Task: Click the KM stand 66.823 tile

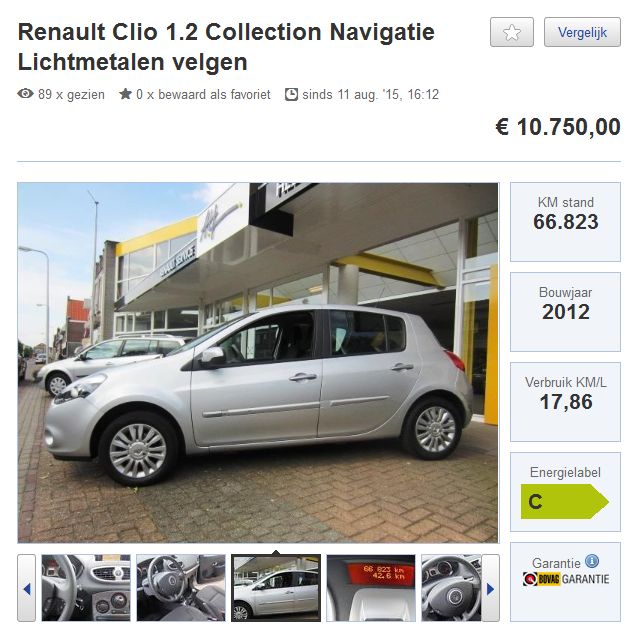Action: click(x=565, y=222)
